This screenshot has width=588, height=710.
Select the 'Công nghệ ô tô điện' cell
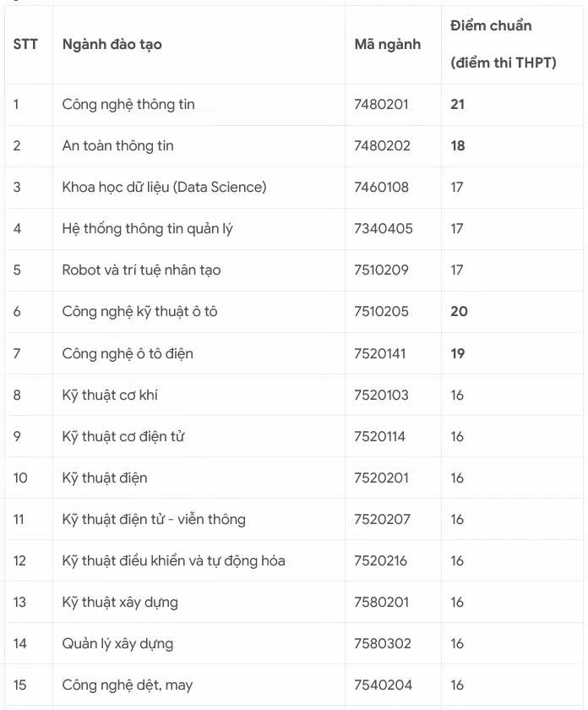[128, 353]
